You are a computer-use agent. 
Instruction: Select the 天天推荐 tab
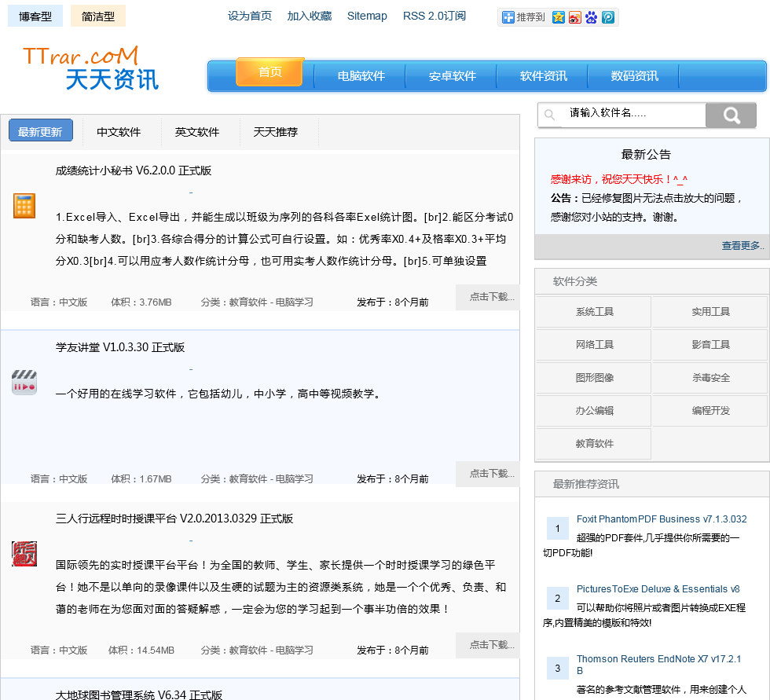click(276, 132)
